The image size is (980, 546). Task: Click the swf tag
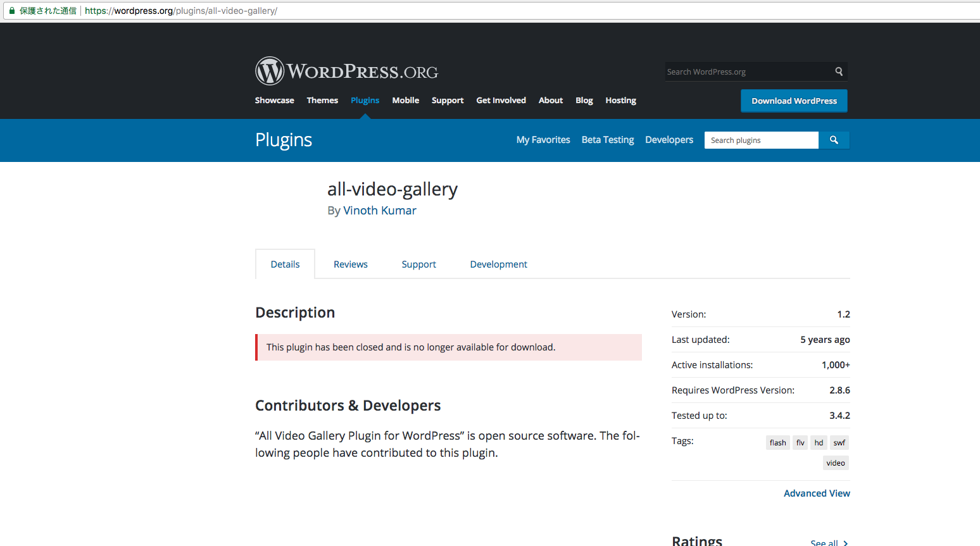tap(839, 443)
